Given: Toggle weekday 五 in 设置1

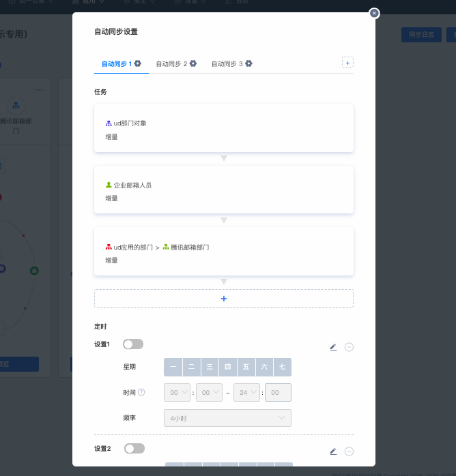Looking at the screenshot, I should tap(246, 367).
